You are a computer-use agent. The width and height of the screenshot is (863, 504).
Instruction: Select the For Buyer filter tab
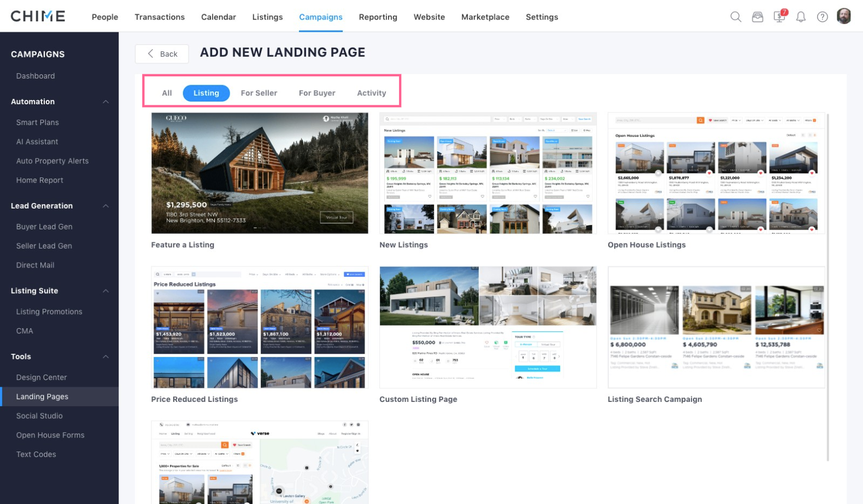(317, 93)
